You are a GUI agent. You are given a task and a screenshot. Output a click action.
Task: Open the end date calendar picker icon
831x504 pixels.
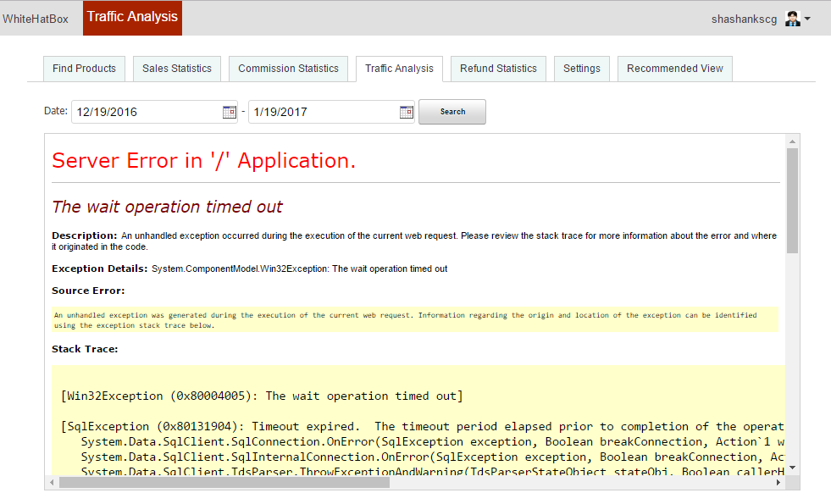[x=407, y=112]
